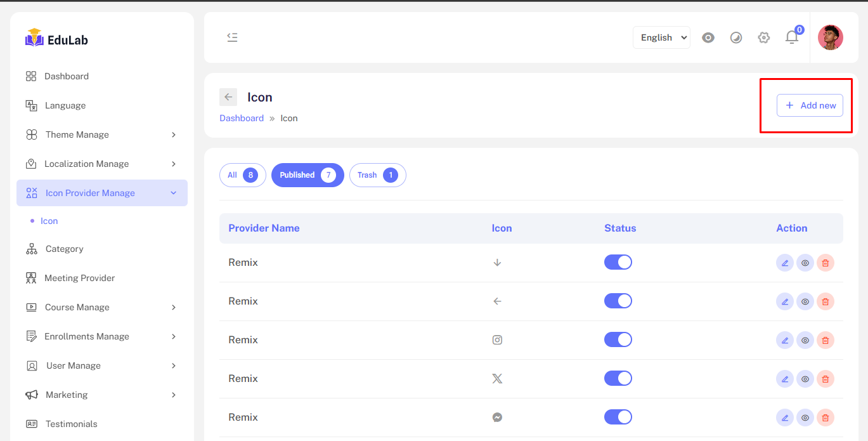Viewport: 868px width, 441px height.
Task: Click the eye icon in top header
Action: click(708, 37)
